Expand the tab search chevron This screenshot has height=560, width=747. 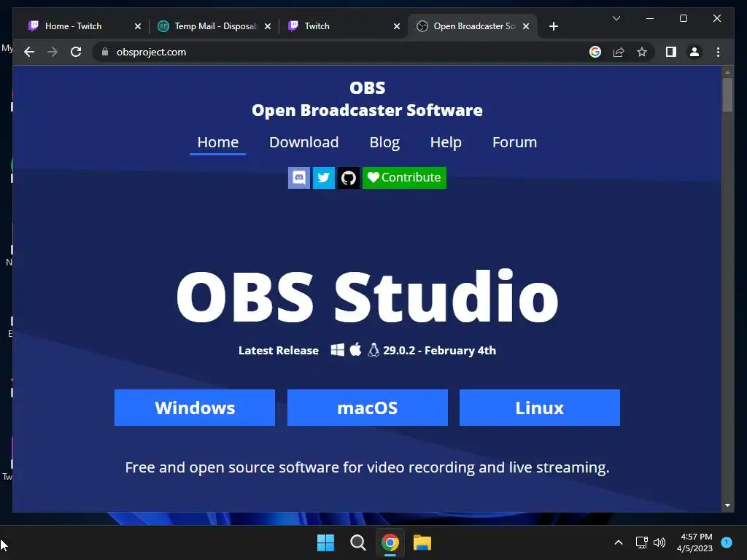(x=616, y=18)
